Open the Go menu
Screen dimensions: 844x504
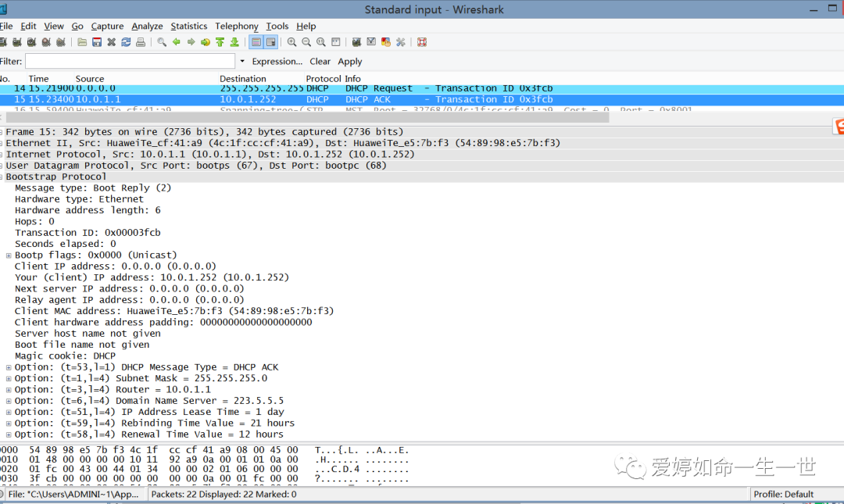[x=77, y=26]
